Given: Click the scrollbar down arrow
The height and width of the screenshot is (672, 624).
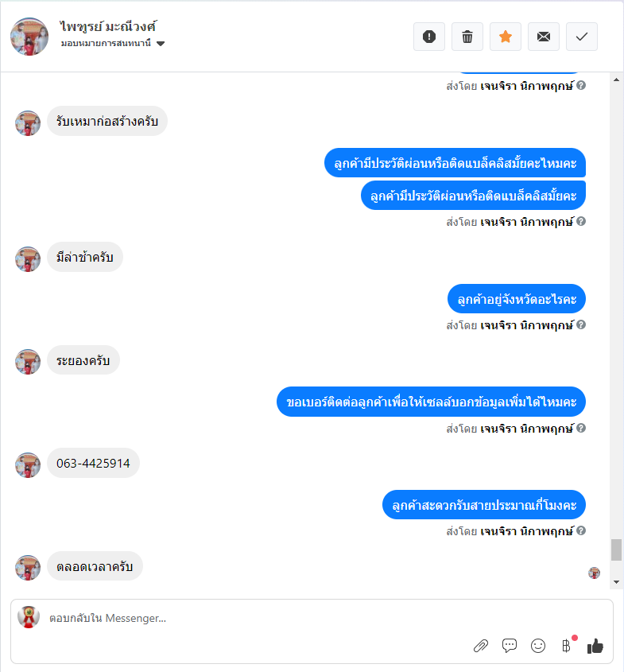Looking at the screenshot, I should pyautogui.click(x=616, y=581).
